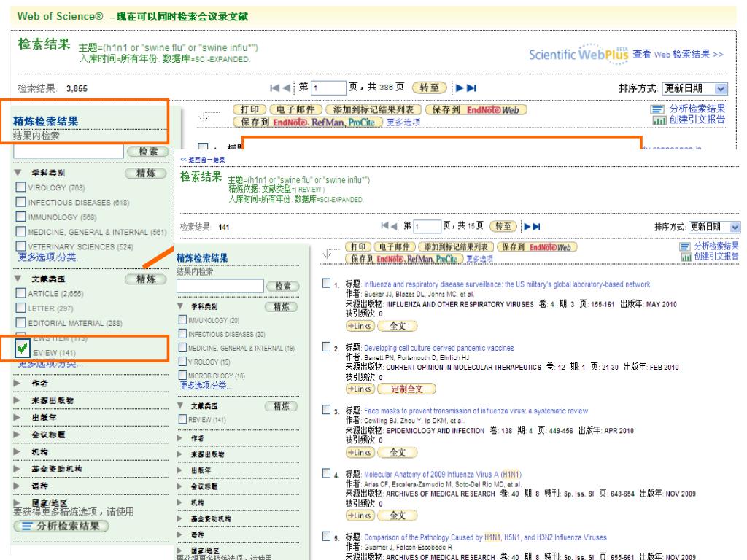Open sort order dropdown in top window
Viewport: 747px width, 560px height.
click(x=721, y=88)
